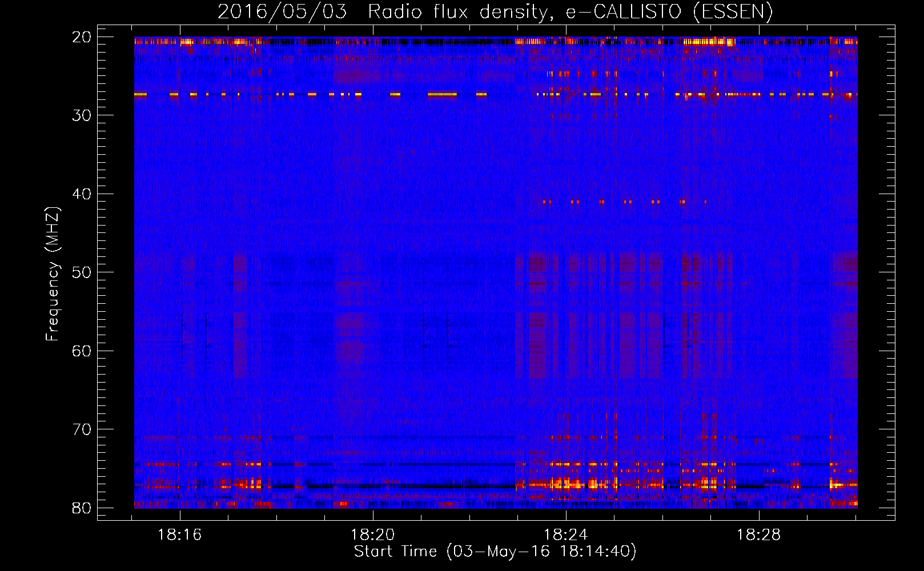Click the 30 MHz frequency tick label
The width and height of the screenshot is (924, 571).
pyautogui.click(x=82, y=115)
